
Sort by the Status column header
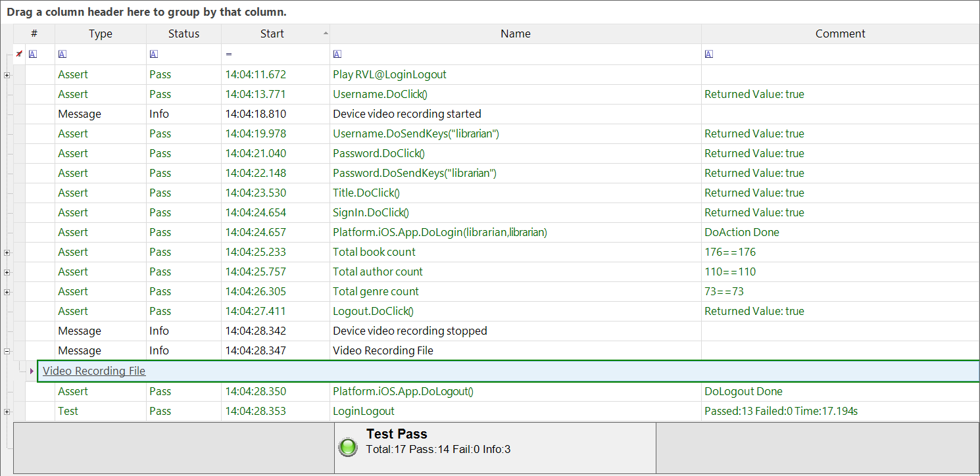click(x=184, y=34)
